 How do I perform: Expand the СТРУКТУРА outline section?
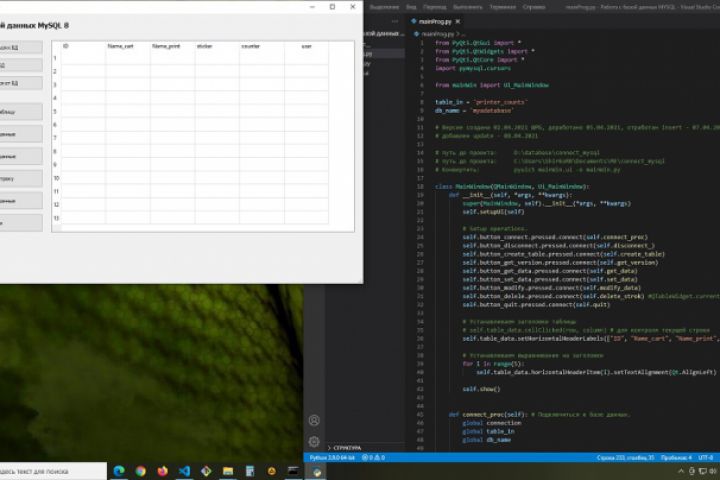click(347, 448)
